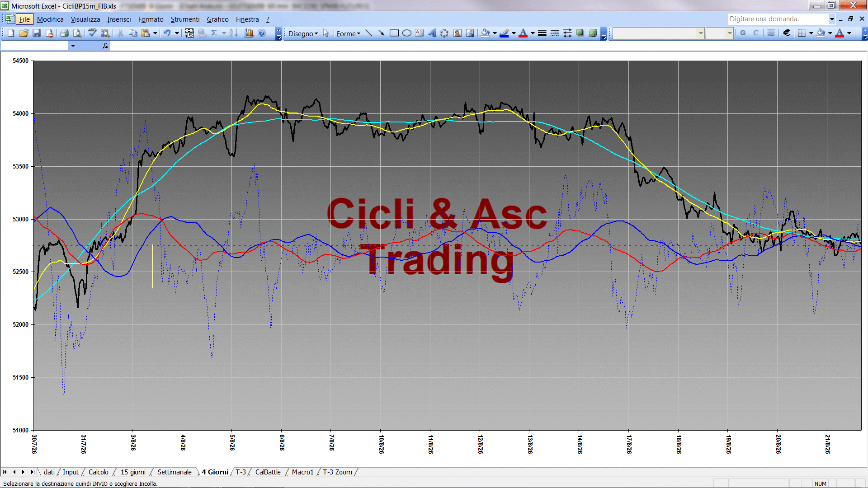
Task: Expand the Undo history arrow
Action: (x=177, y=33)
